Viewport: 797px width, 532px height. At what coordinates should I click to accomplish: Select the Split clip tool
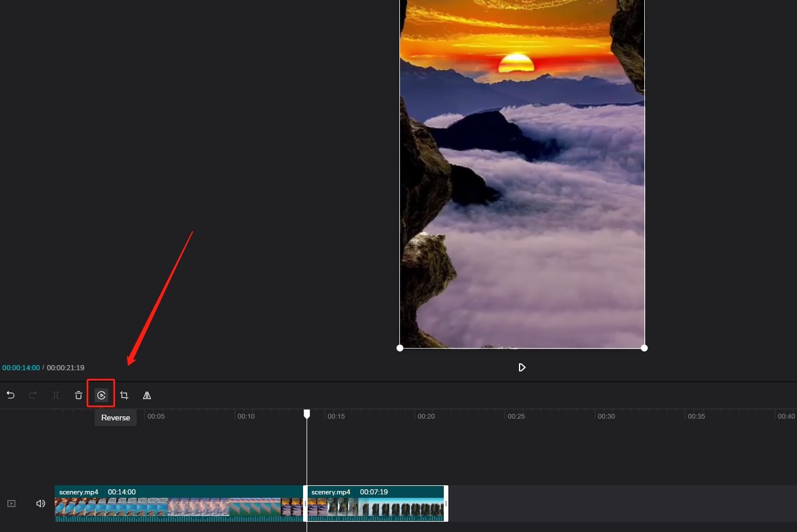55,394
